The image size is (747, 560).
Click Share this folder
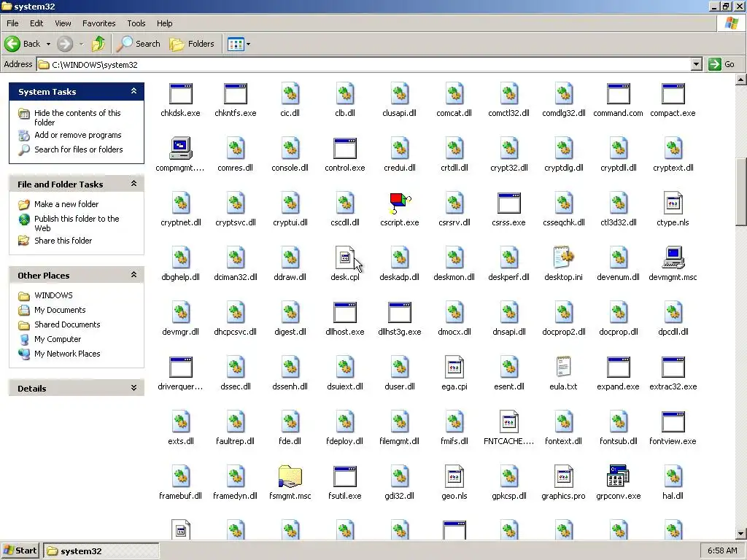tap(63, 241)
